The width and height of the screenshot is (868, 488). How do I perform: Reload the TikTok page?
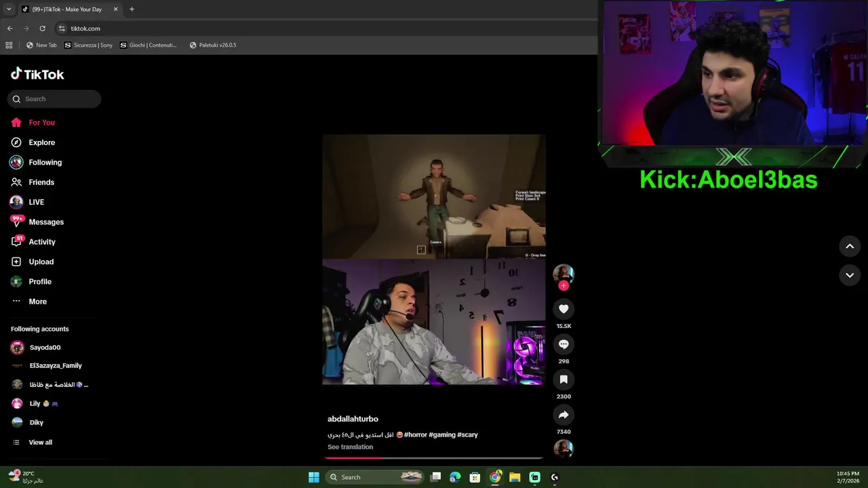pos(42,28)
